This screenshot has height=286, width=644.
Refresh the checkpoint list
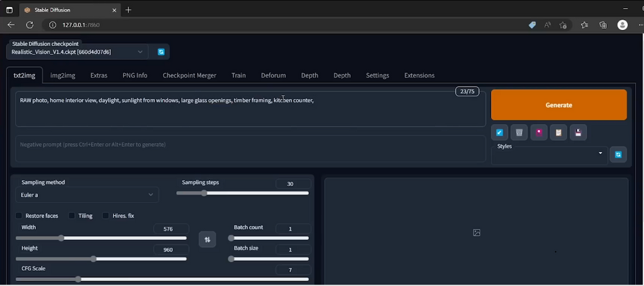tap(161, 52)
